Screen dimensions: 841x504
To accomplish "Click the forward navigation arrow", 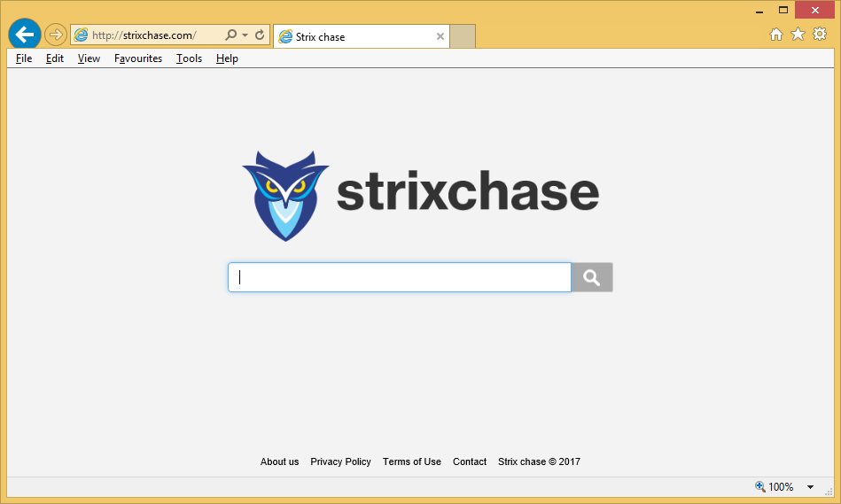I will [55, 35].
